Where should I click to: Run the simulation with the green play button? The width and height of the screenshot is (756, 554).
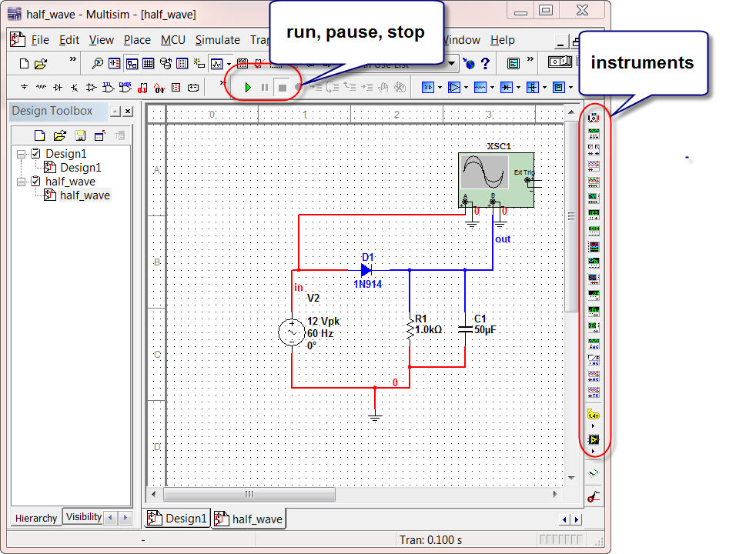pos(248,87)
